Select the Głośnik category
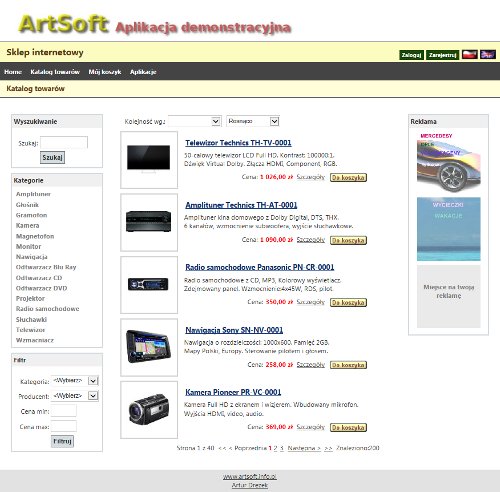500x492 pixels. pos(27,205)
